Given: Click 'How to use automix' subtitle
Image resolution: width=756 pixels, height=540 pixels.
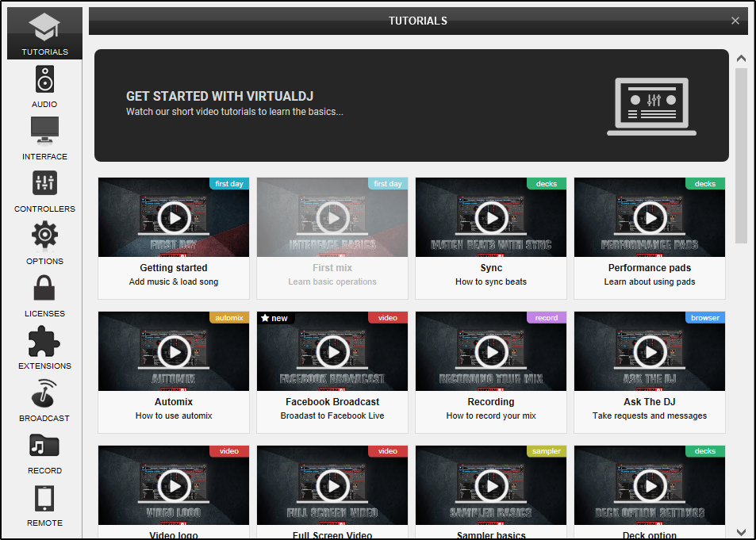Looking at the screenshot, I should [174, 416].
